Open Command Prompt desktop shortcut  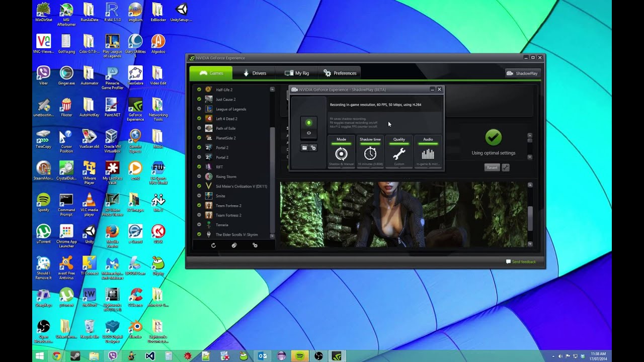click(x=66, y=204)
